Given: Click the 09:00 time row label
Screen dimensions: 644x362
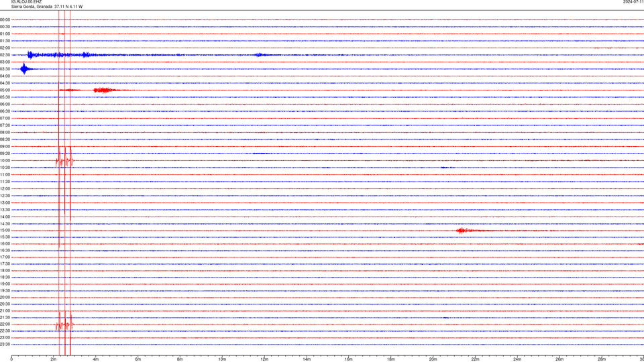Looking at the screenshot, I should (5, 147).
